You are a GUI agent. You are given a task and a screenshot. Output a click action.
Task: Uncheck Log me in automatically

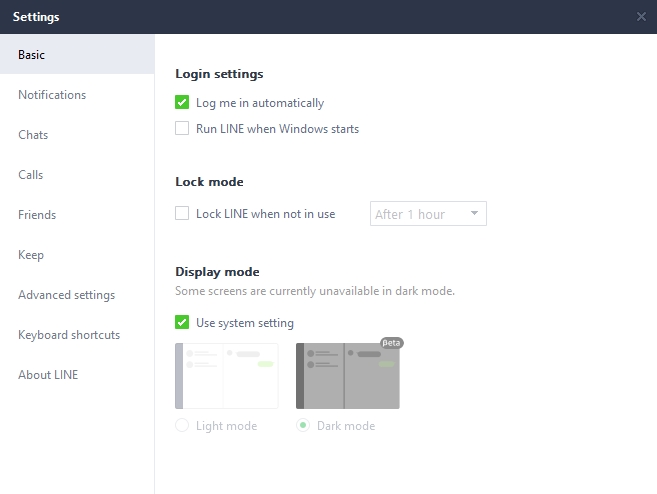[x=182, y=102]
